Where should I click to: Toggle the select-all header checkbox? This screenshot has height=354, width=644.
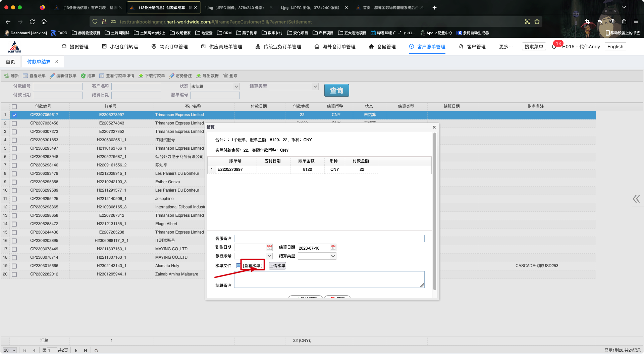[14, 106]
